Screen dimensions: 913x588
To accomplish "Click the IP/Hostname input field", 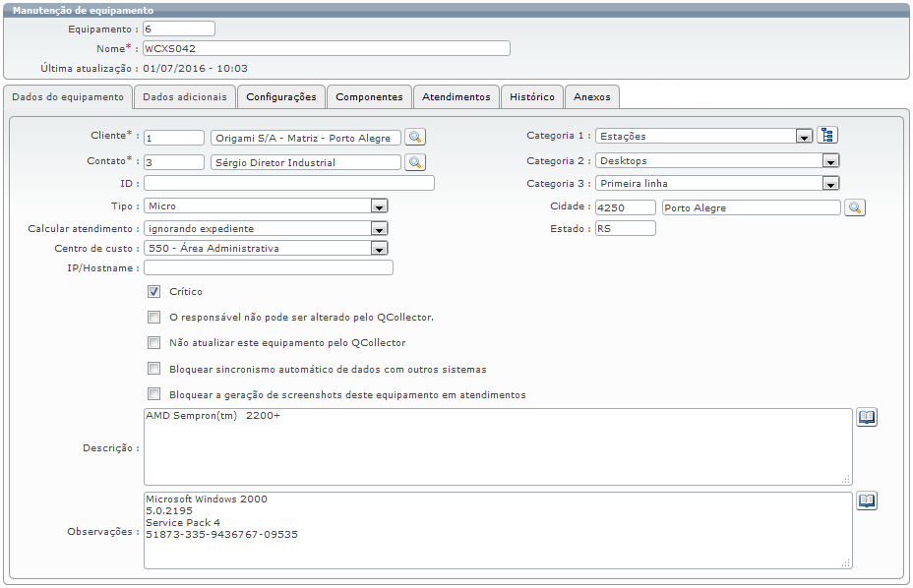I will click(x=268, y=267).
